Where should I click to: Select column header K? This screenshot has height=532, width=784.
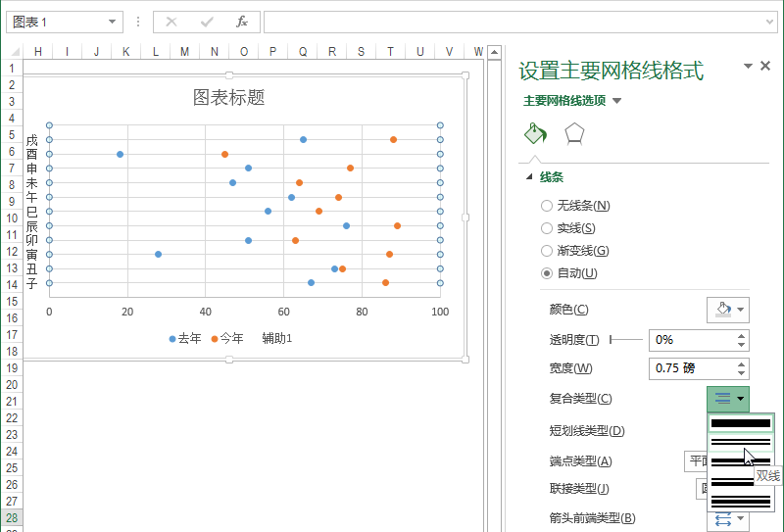pos(126,52)
